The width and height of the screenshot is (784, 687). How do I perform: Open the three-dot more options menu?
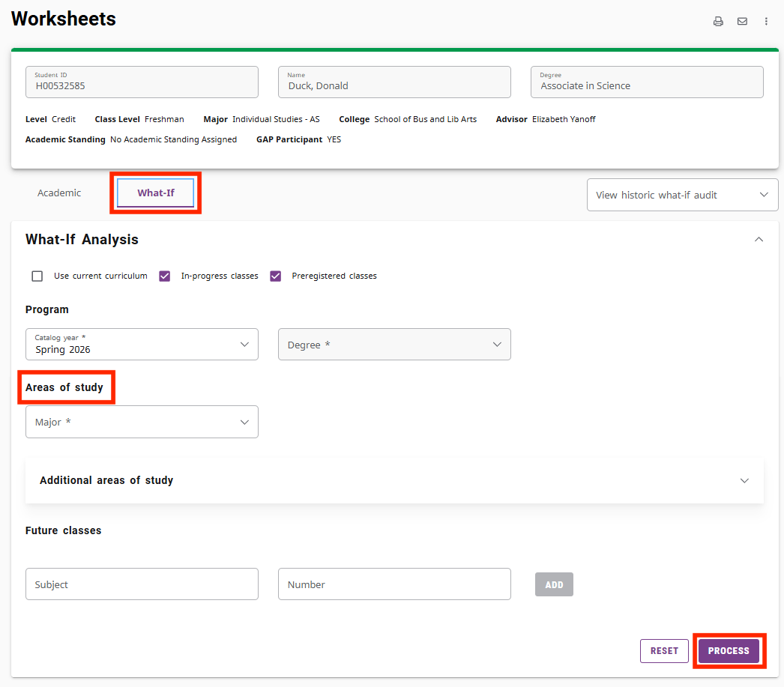pos(766,22)
